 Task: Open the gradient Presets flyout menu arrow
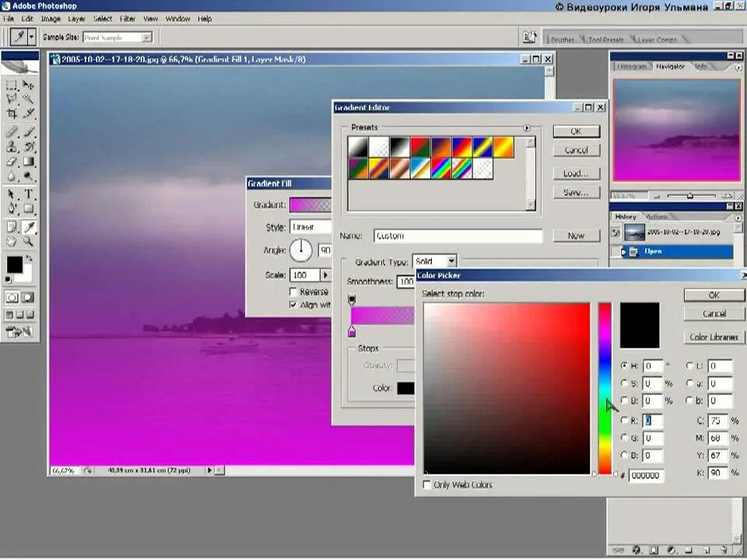pos(527,128)
